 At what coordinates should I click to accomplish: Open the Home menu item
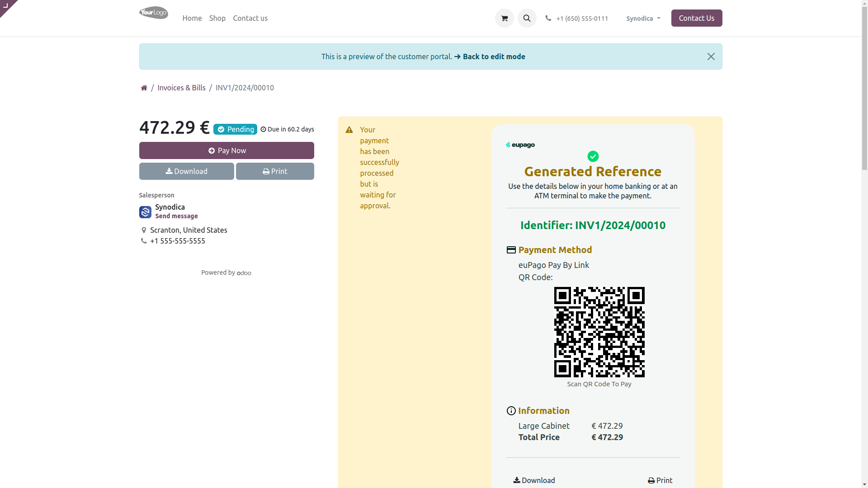pyautogui.click(x=192, y=18)
